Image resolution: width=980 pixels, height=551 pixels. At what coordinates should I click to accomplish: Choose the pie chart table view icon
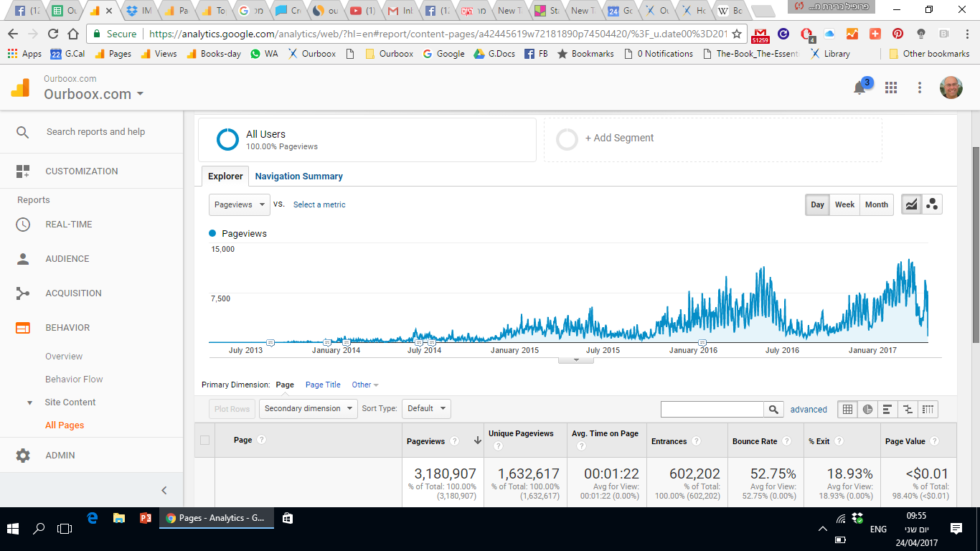click(867, 409)
